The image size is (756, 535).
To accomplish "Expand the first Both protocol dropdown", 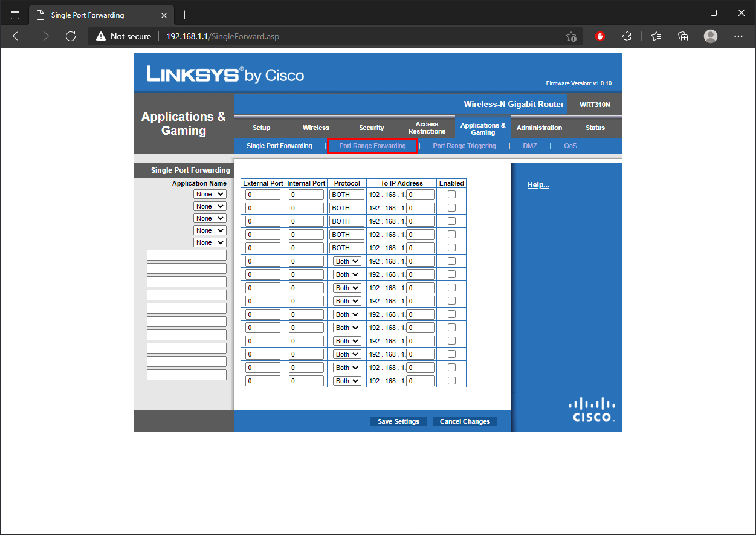I will pos(347,261).
